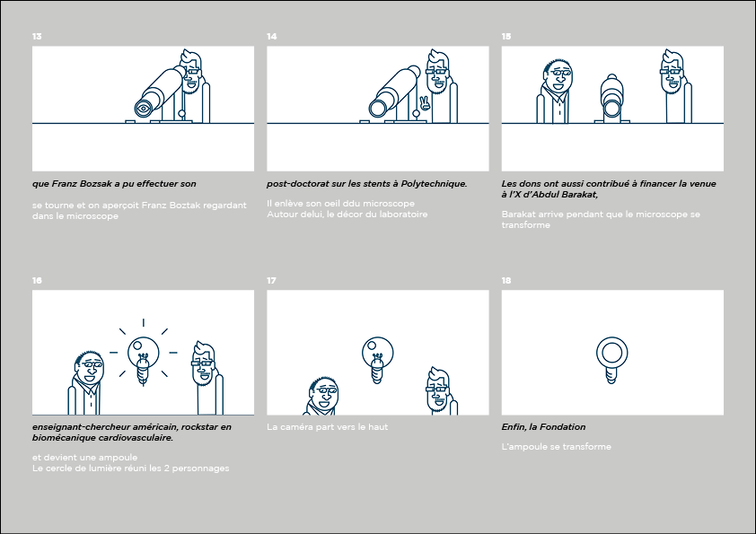The width and height of the screenshot is (756, 534).
Task: Click the peace sign hand in panel 14
Action: pyautogui.click(x=425, y=103)
